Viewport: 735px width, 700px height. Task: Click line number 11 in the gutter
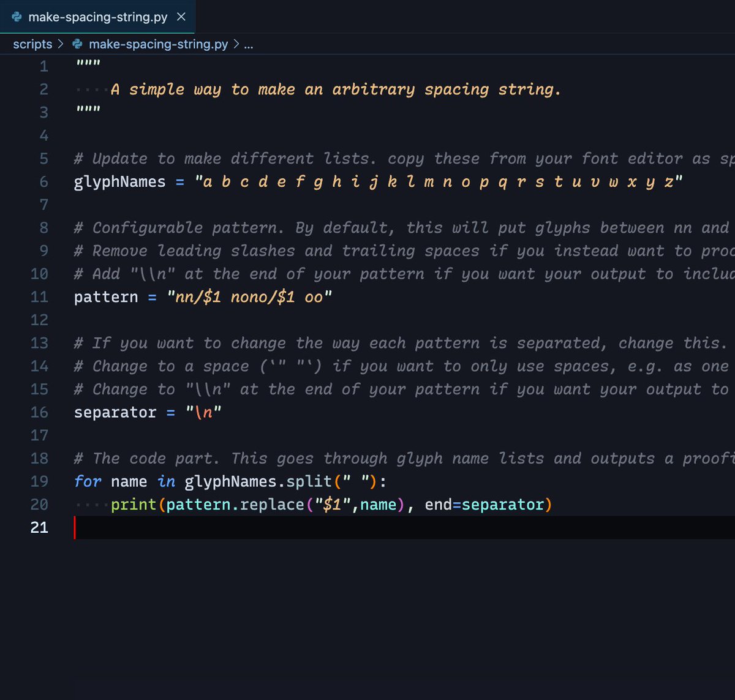click(x=39, y=297)
